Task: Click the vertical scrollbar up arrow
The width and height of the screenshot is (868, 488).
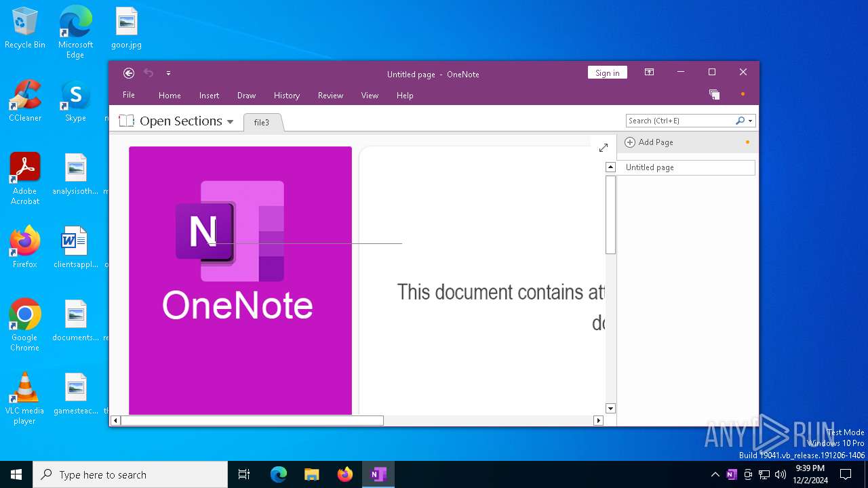Action: [610, 167]
